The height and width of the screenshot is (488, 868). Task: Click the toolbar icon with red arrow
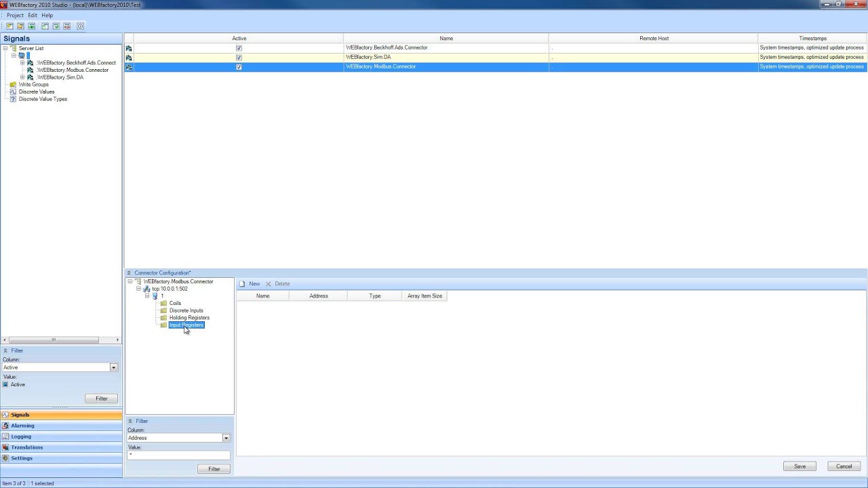pos(66,26)
